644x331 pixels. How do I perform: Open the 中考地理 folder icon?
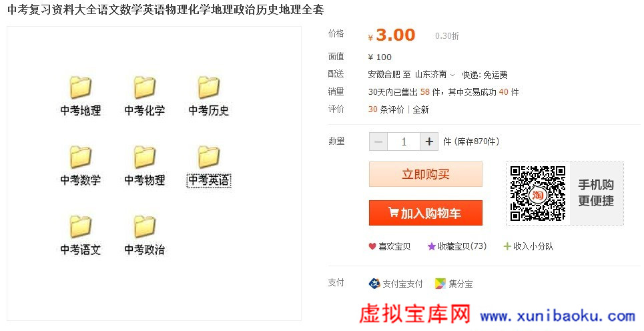pos(81,88)
